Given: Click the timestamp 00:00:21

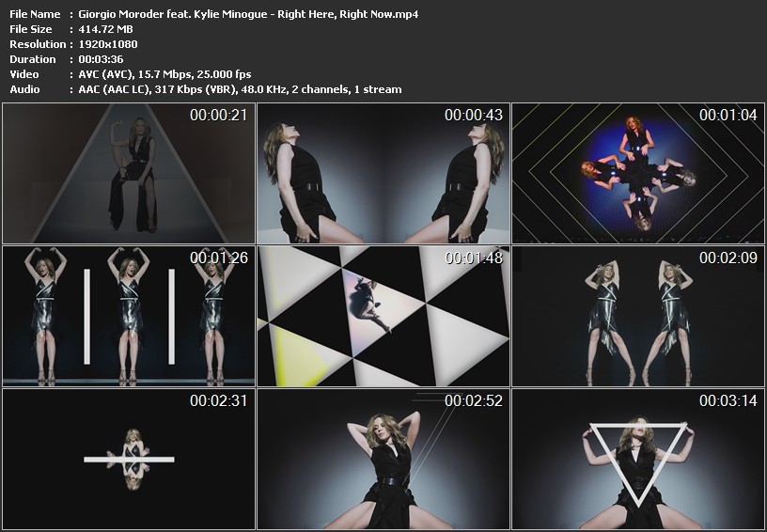Looking at the screenshot, I should pyautogui.click(x=219, y=115).
